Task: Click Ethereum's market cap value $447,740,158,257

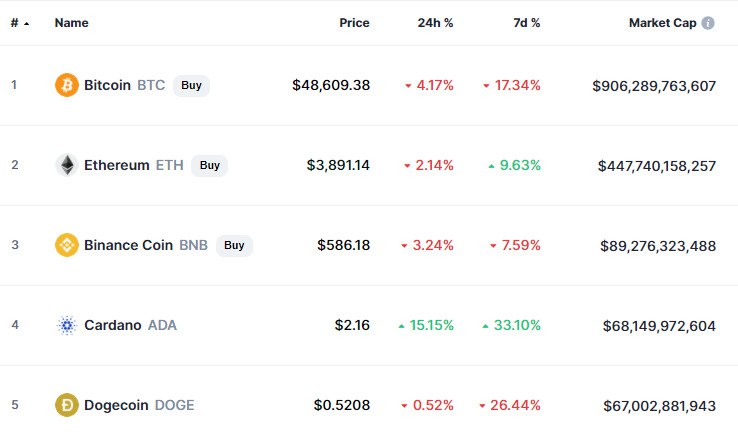Action: click(657, 166)
